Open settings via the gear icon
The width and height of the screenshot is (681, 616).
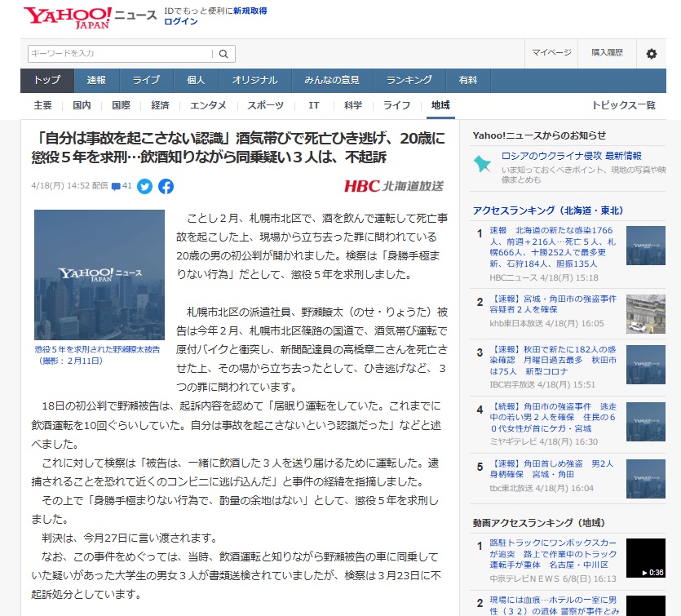tap(651, 54)
